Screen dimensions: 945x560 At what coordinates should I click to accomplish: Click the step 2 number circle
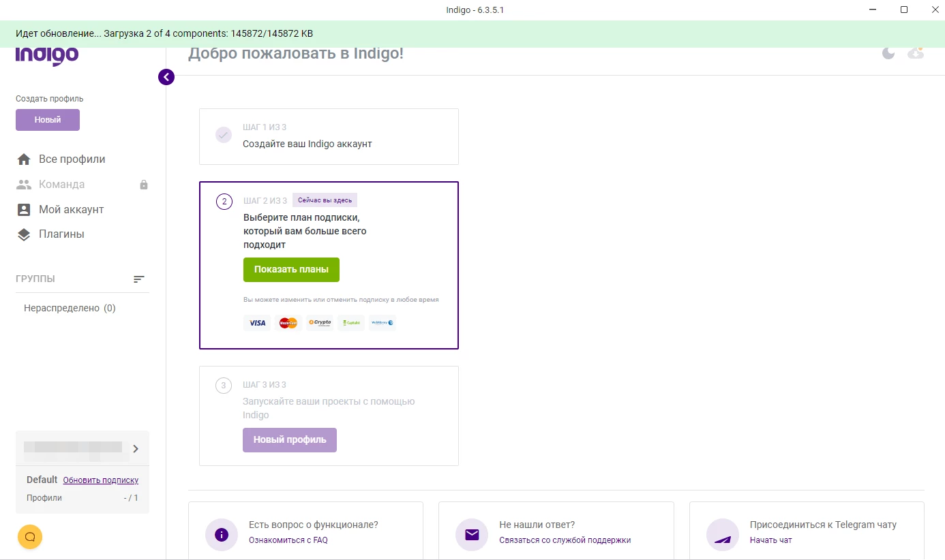click(224, 202)
